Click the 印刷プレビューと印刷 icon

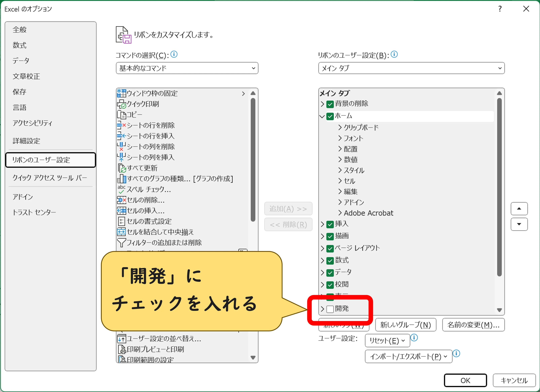(122, 349)
